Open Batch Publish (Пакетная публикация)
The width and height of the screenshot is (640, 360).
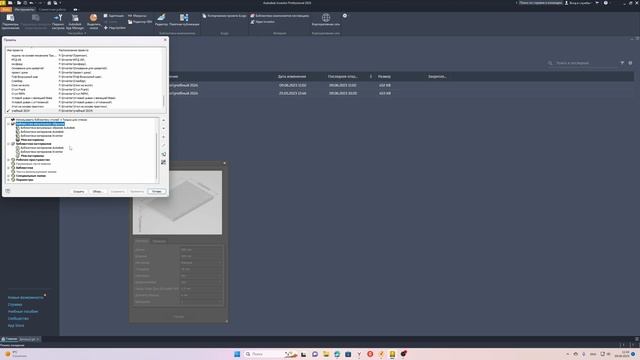click(x=184, y=19)
